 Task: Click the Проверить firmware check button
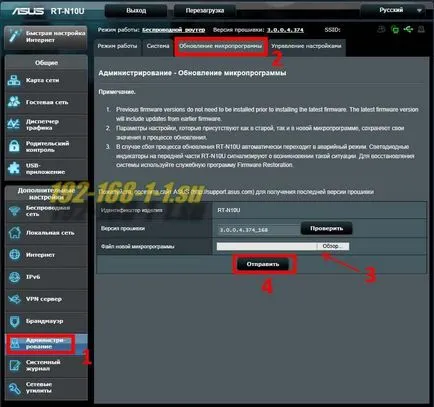[326, 229]
